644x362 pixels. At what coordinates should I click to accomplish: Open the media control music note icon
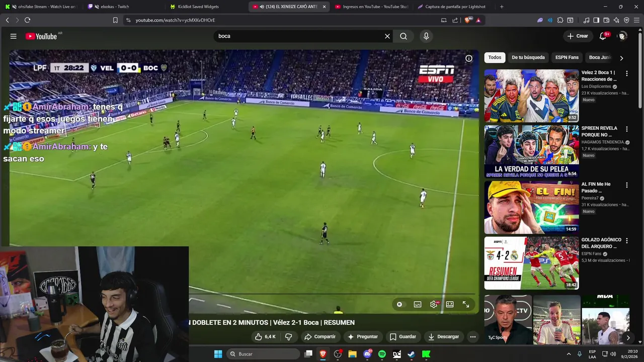point(586,20)
